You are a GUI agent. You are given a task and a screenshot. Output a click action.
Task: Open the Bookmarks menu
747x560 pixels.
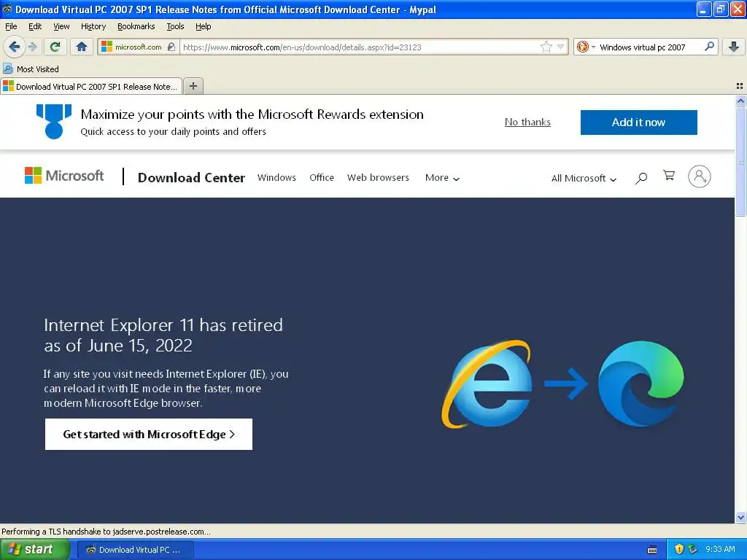[x=136, y=26]
